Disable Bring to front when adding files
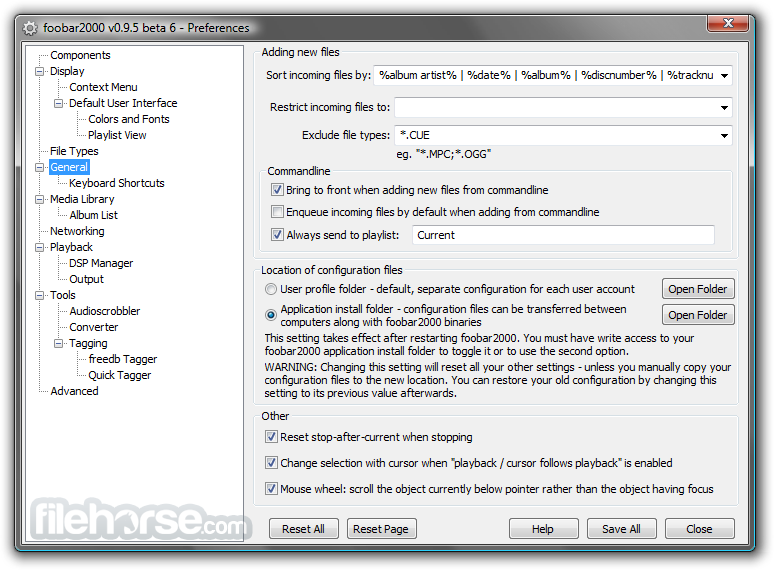This screenshot has width=774, height=570. pos(278,190)
